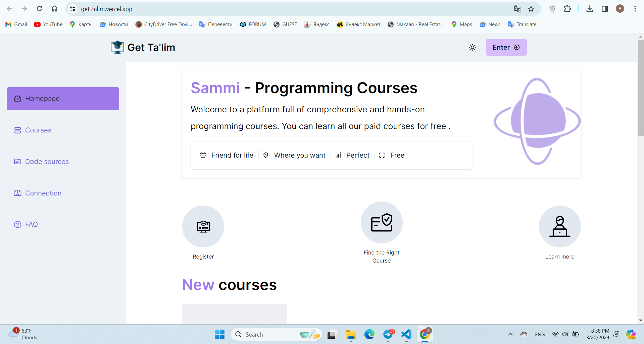View site information in address bar

pyautogui.click(x=72, y=9)
